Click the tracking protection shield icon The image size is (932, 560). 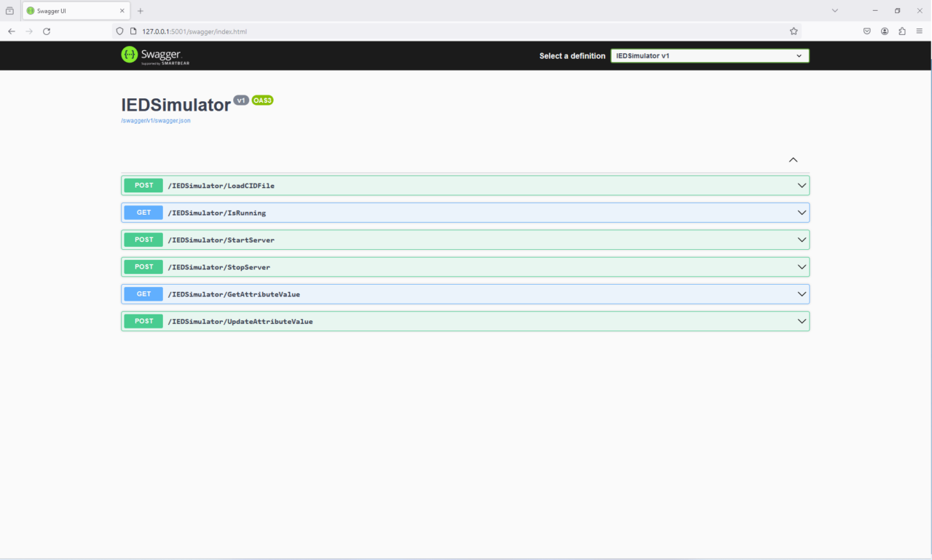pyautogui.click(x=119, y=31)
